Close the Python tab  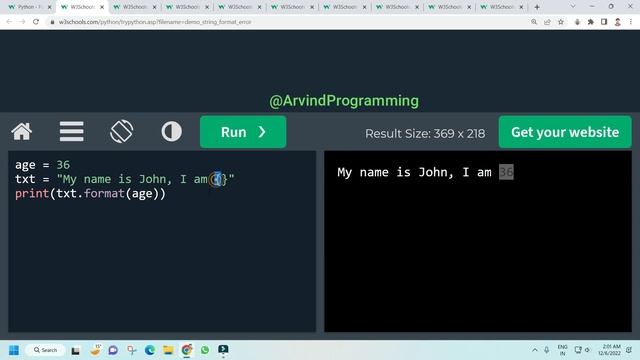(49, 7)
